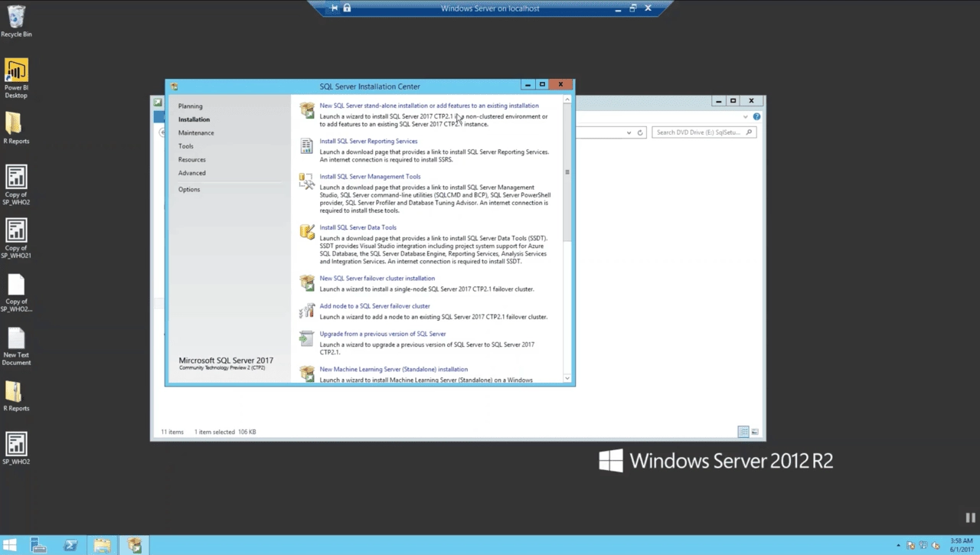Image resolution: width=980 pixels, height=555 pixels.
Task: Go to the Tools section
Action: (x=186, y=146)
